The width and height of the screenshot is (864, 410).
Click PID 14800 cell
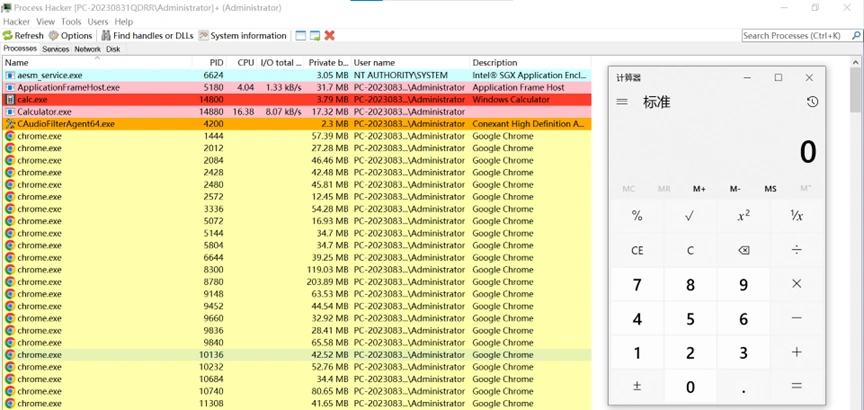(x=211, y=100)
